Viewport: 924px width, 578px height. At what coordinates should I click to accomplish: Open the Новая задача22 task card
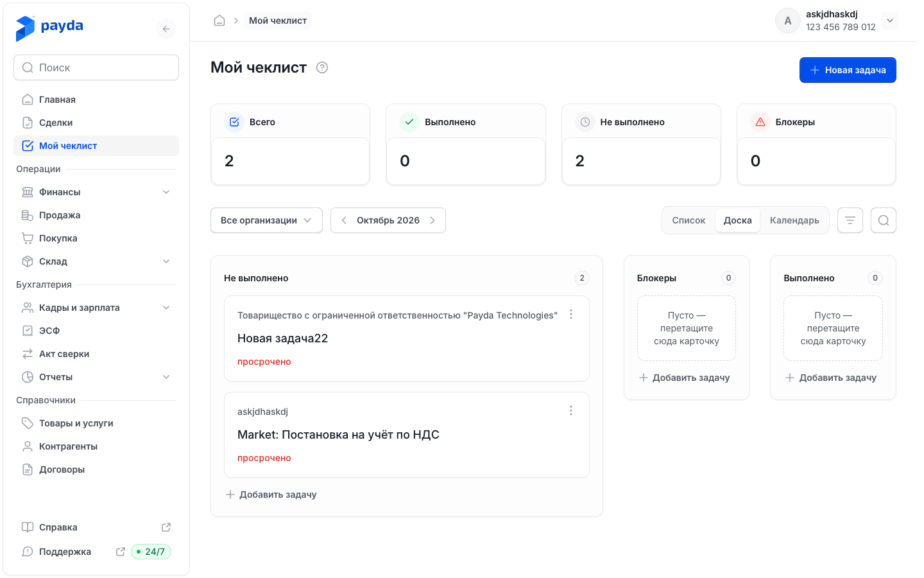(x=407, y=338)
